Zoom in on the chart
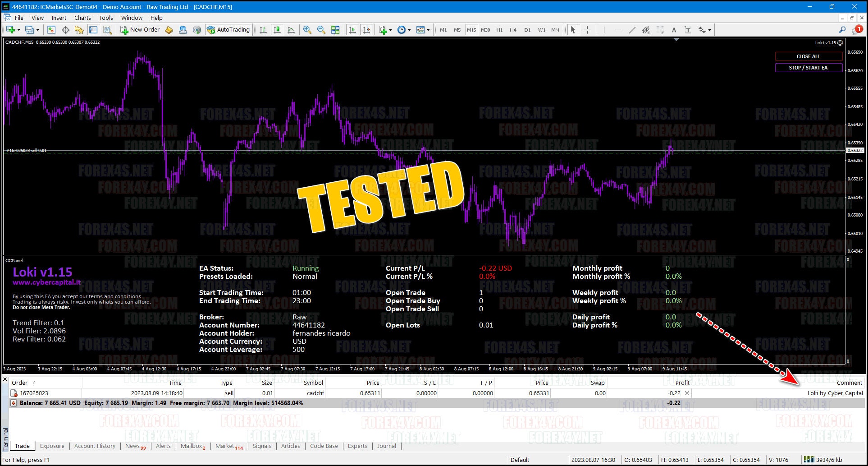This screenshot has height=466, width=868. point(307,30)
